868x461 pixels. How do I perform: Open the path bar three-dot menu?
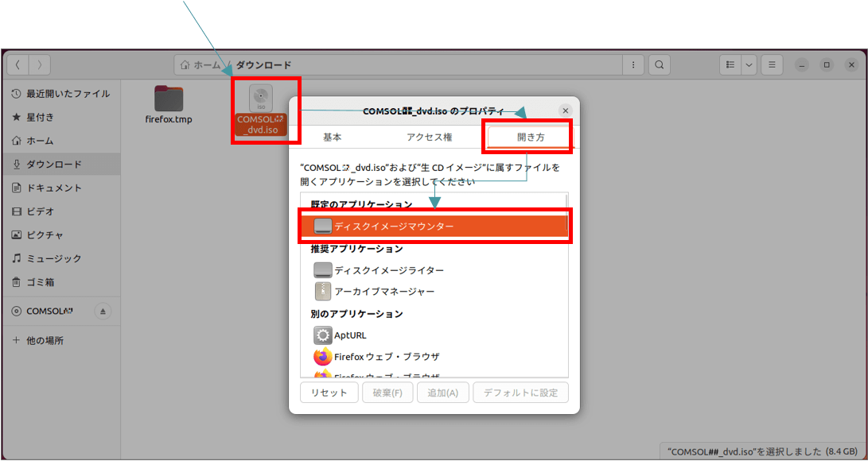[633, 64]
